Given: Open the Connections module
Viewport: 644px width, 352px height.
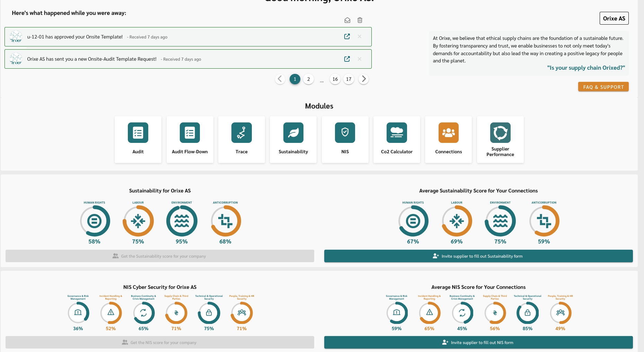Looking at the screenshot, I should coord(448,139).
